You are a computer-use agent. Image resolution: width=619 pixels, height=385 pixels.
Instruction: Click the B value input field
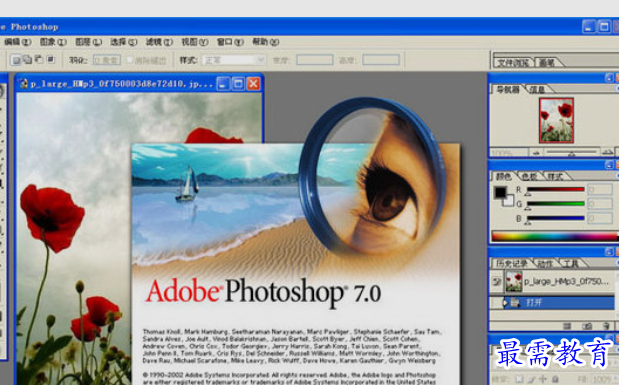(x=600, y=218)
